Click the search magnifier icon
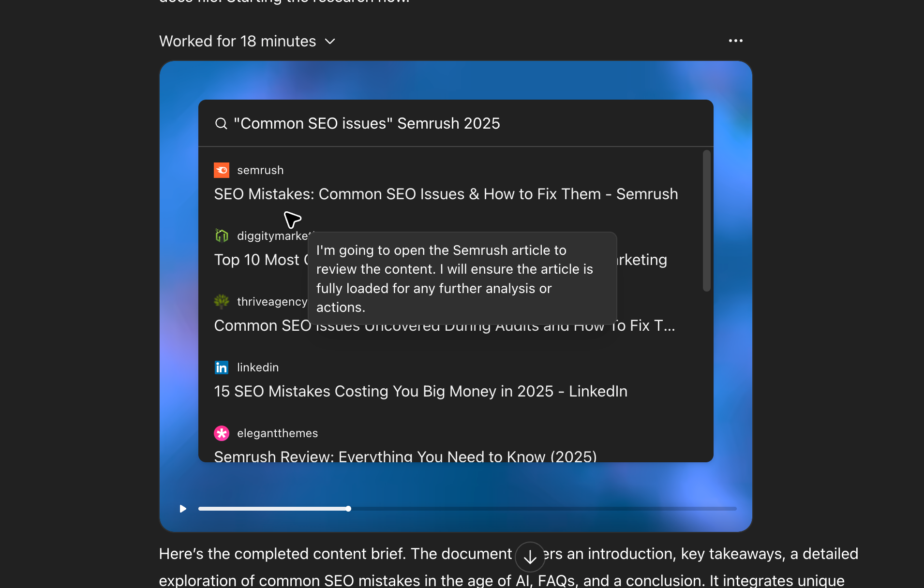The width and height of the screenshot is (924, 588). [x=221, y=124]
